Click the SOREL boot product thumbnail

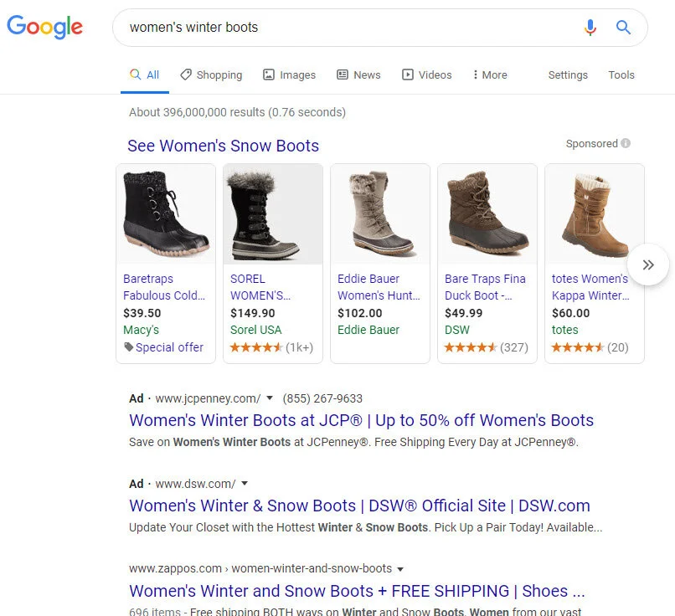tap(272, 213)
